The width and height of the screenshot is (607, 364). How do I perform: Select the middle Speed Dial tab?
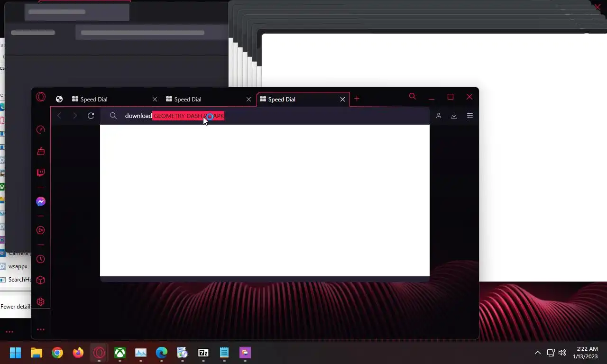point(208,100)
